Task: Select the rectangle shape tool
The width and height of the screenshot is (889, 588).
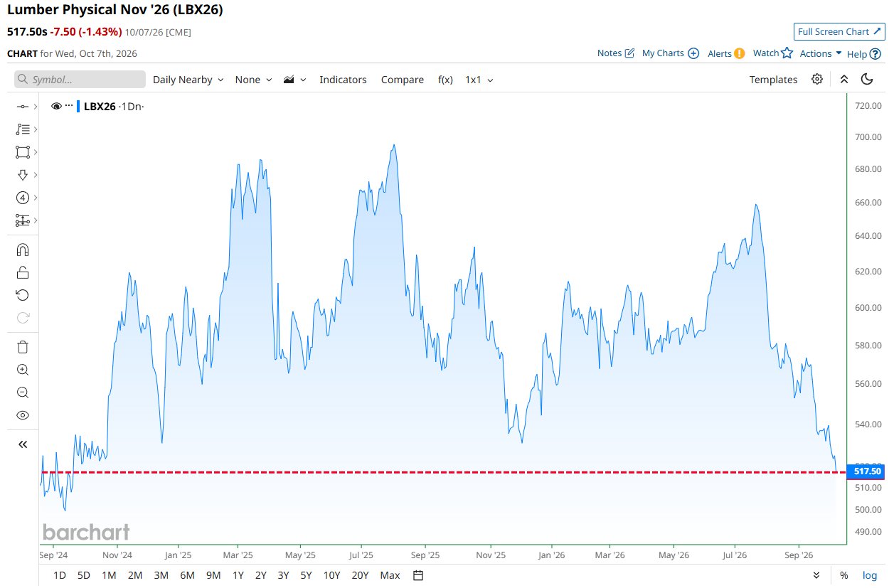Action: [22, 152]
